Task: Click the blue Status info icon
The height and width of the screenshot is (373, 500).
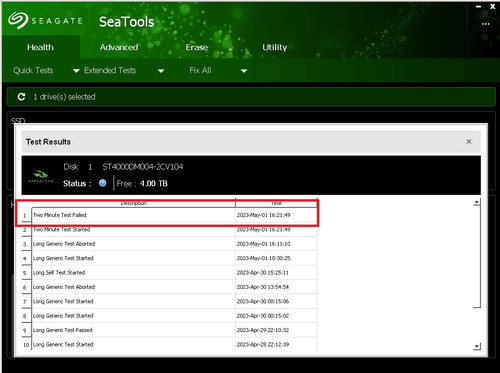Action: coord(103,183)
